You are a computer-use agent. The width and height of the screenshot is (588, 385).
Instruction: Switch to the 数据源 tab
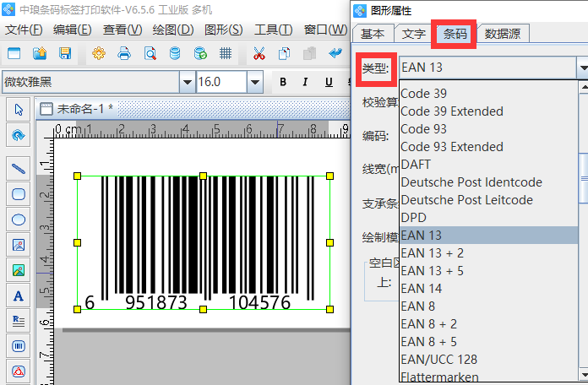(503, 34)
